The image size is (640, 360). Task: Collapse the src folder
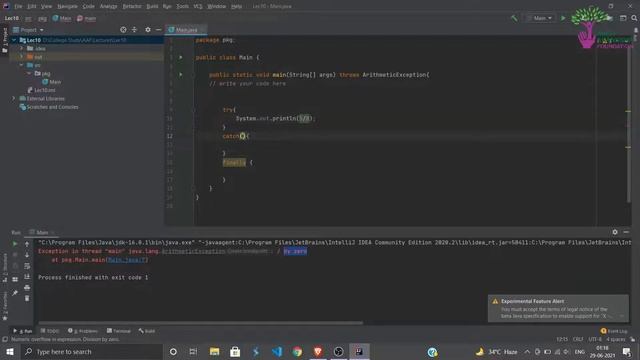(22, 65)
